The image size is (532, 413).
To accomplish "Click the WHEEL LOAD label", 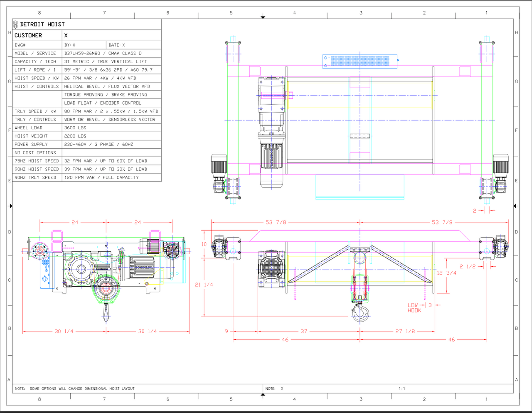I will click(28, 128).
